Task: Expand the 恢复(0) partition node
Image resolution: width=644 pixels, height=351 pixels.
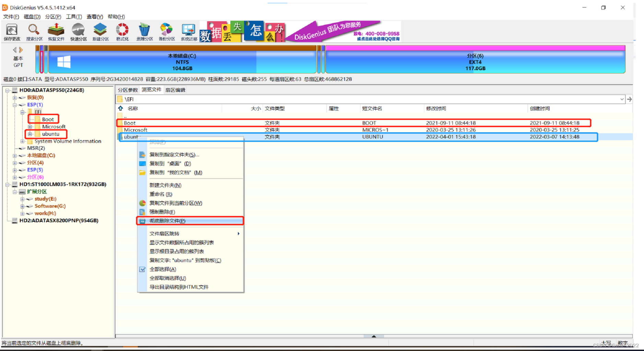Action: [15, 97]
